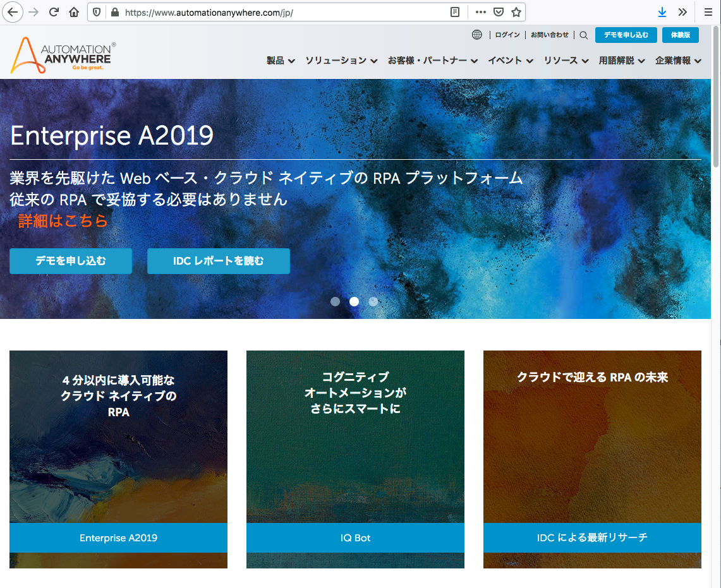Click the Automation Anywhere logo
This screenshot has width=721, height=588.
click(x=63, y=55)
